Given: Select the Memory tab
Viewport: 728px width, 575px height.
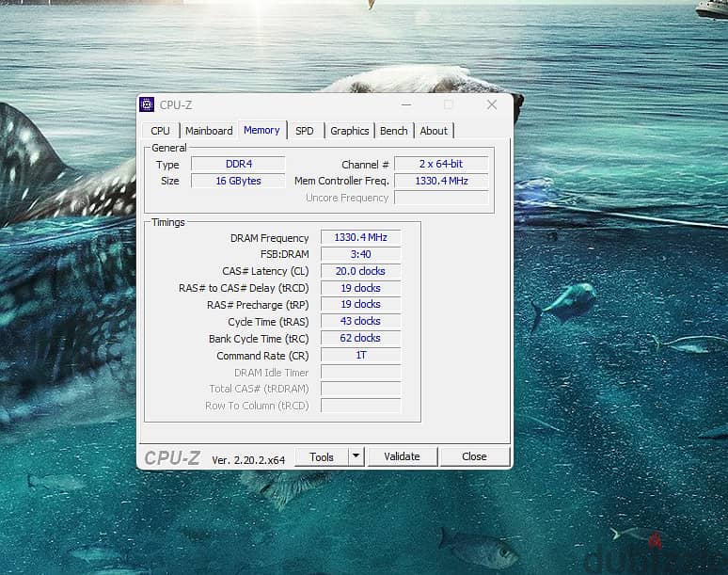Looking at the screenshot, I should click(x=261, y=130).
